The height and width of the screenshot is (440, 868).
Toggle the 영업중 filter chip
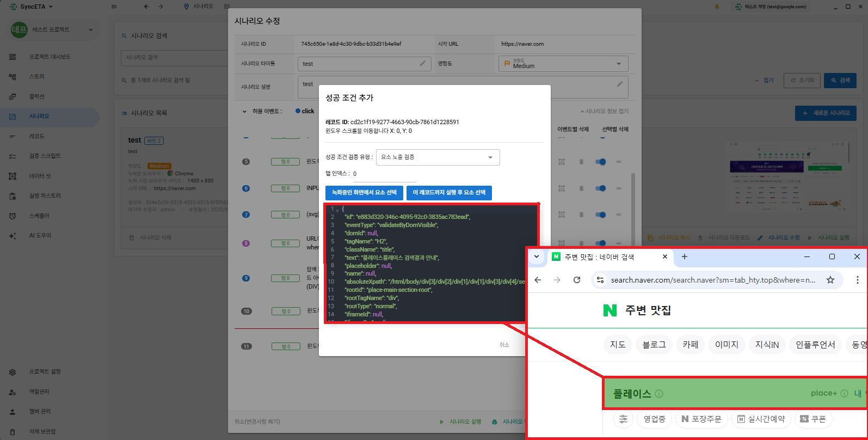(x=655, y=419)
